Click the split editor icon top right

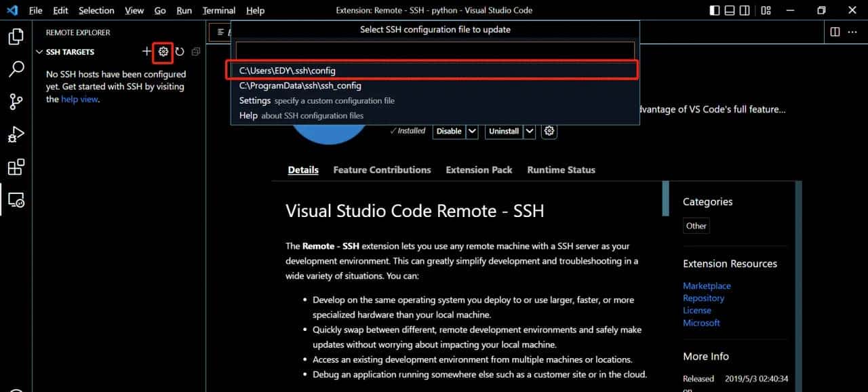point(833,32)
